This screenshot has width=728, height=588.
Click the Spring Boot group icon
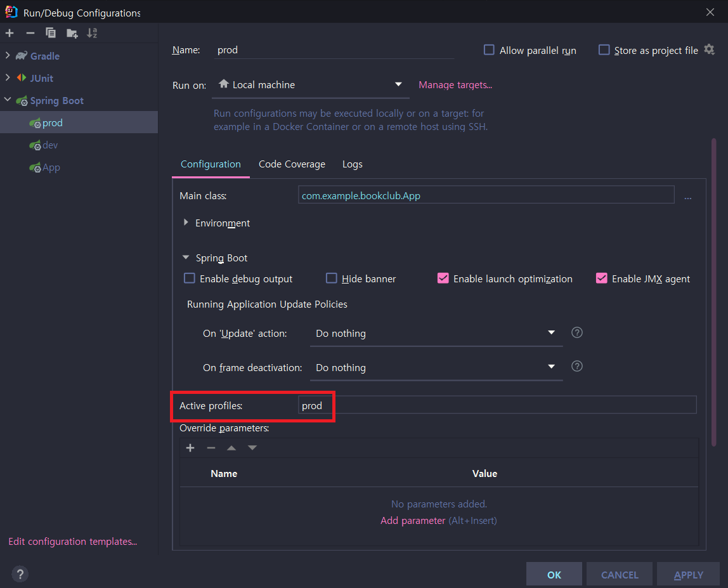pos(22,101)
